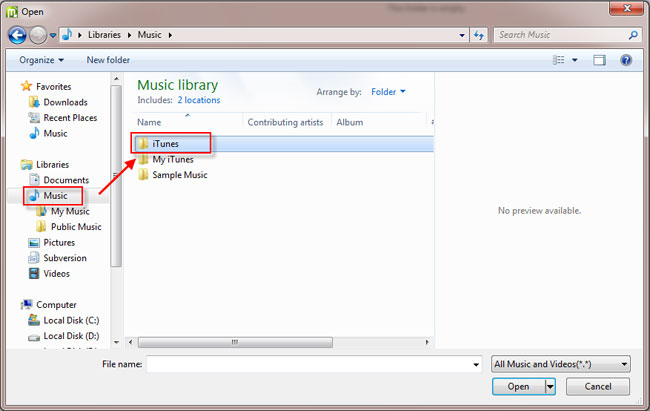Viewport: 650px width, 411px height.
Task: Click the Libraries folder icon
Action: pos(27,165)
